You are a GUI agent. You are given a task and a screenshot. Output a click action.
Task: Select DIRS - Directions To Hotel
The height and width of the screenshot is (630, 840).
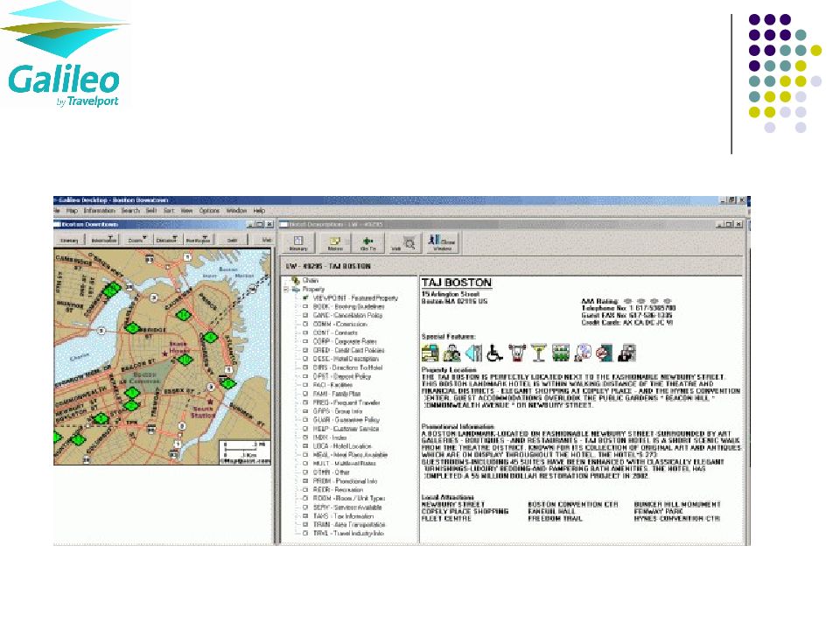click(x=347, y=367)
